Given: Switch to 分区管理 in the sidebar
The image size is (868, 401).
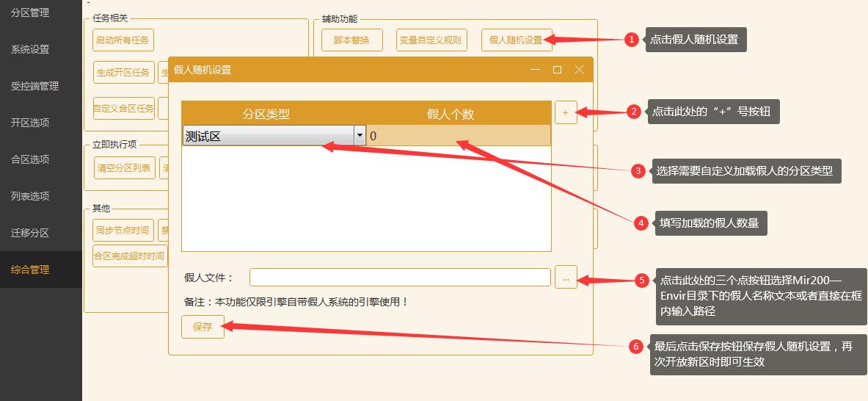Looking at the screenshot, I should [30, 12].
